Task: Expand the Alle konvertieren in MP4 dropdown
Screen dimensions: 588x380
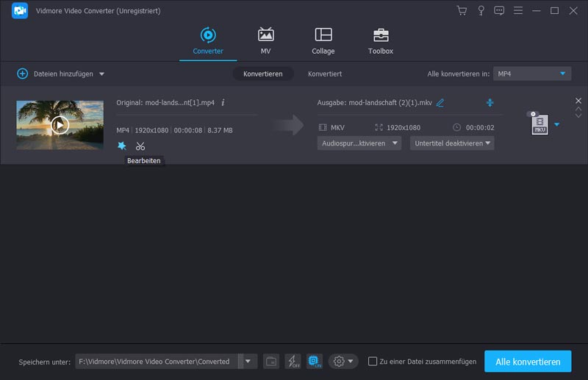Action: tap(531, 74)
